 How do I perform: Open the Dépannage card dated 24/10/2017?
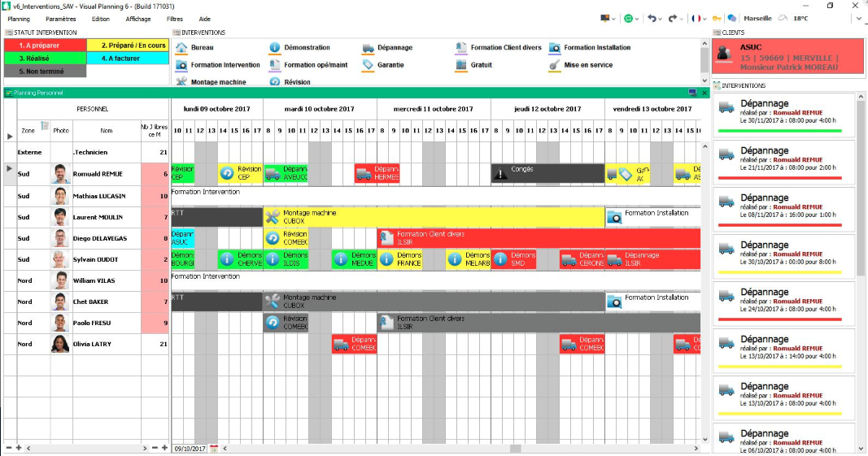coord(785,303)
